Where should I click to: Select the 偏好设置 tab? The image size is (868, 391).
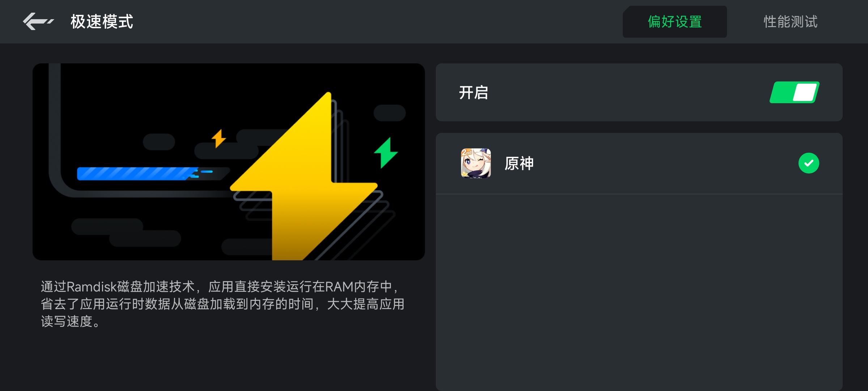pos(675,22)
